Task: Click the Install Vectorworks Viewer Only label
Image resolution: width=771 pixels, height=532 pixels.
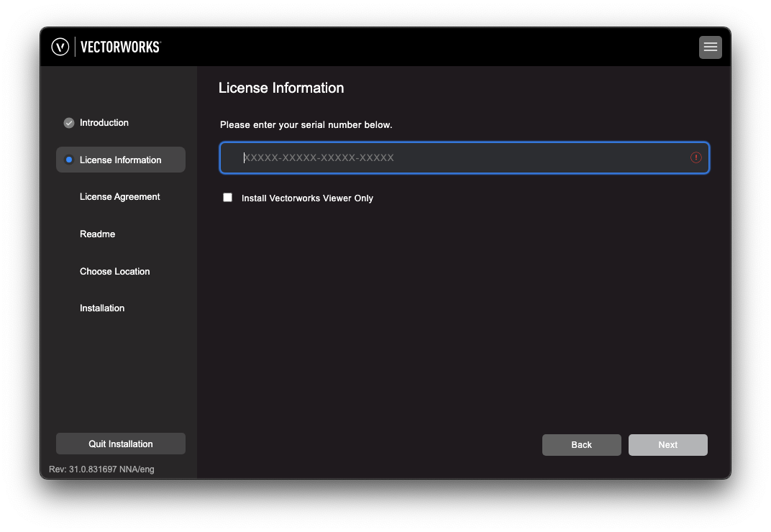Action: [x=307, y=198]
